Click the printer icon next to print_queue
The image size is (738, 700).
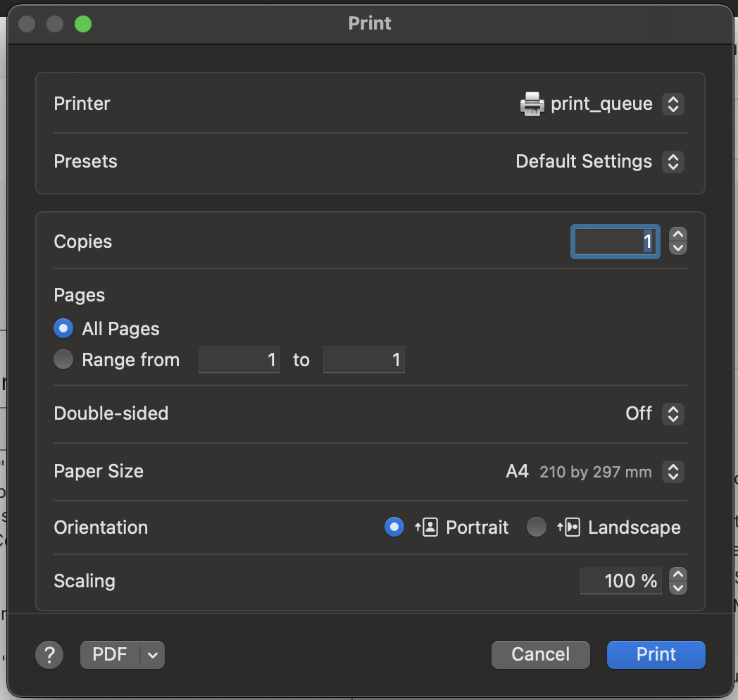tap(532, 104)
